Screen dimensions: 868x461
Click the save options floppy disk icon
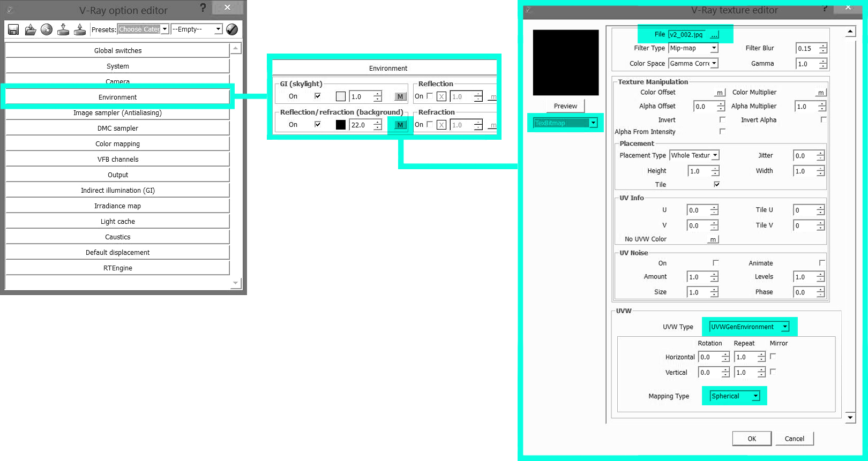pos(13,29)
